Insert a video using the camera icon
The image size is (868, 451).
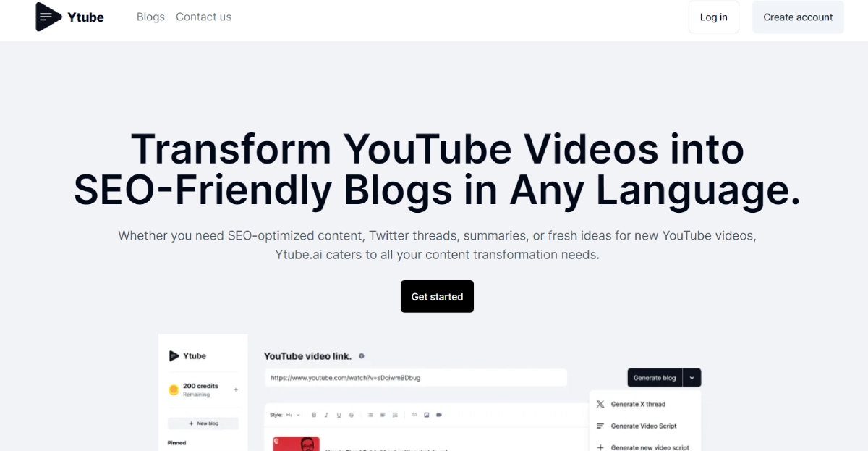click(439, 415)
